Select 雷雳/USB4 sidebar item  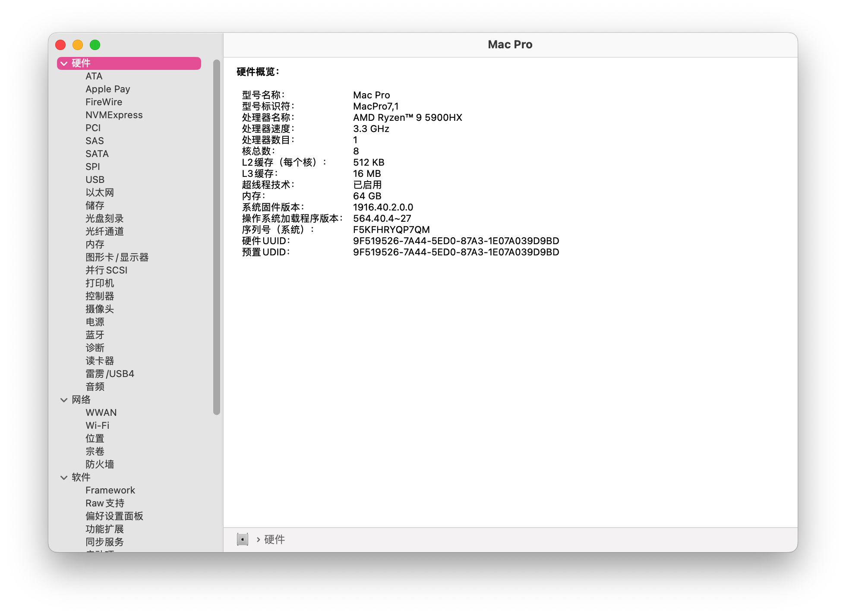pyautogui.click(x=110, y=374)
